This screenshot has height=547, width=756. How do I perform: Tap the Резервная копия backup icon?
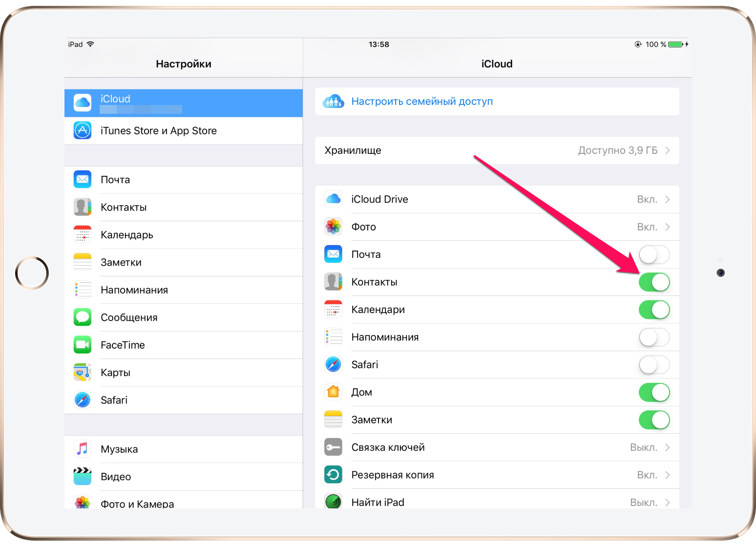333,475
